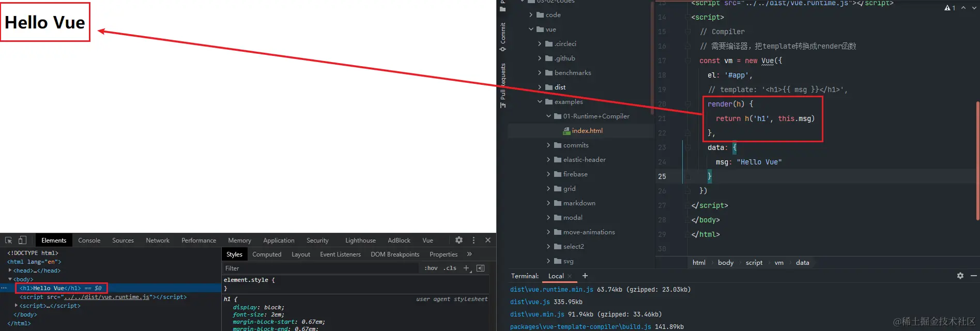Close the Local terminal tab
Image resolution: width=980 pixels, height=331 pixels.
coord(570,276)
